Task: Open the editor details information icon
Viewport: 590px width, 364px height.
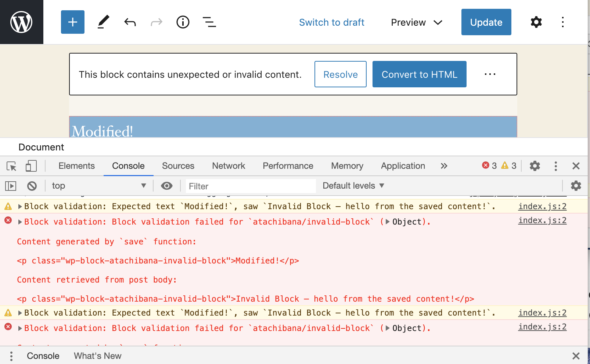Action: (183, 22)
